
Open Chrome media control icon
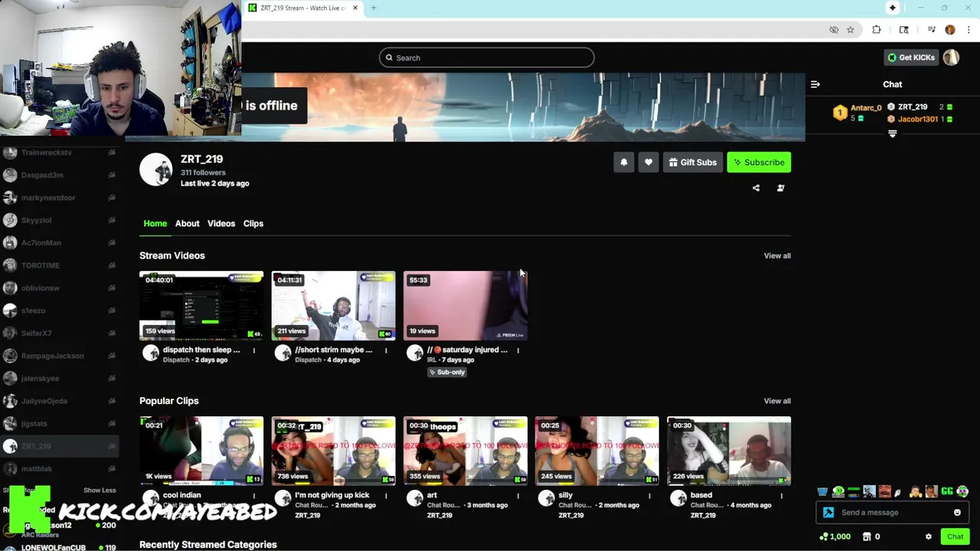pos(932,30)
